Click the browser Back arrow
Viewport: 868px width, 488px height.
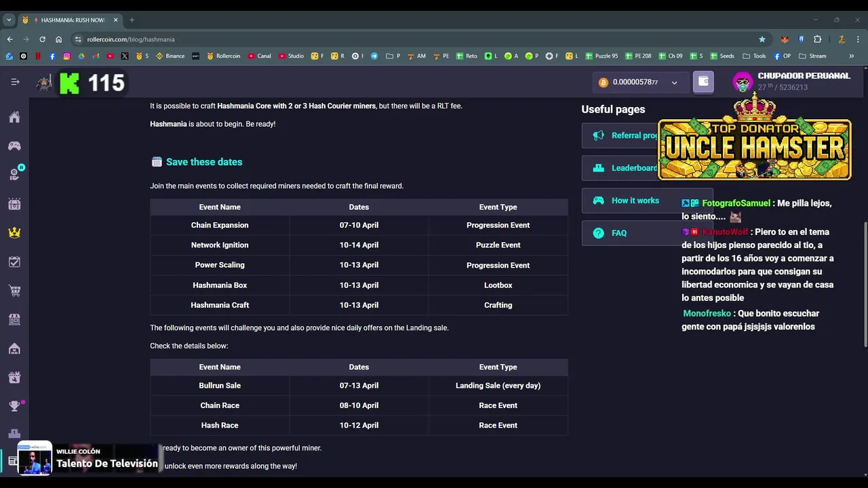[9, 39]
